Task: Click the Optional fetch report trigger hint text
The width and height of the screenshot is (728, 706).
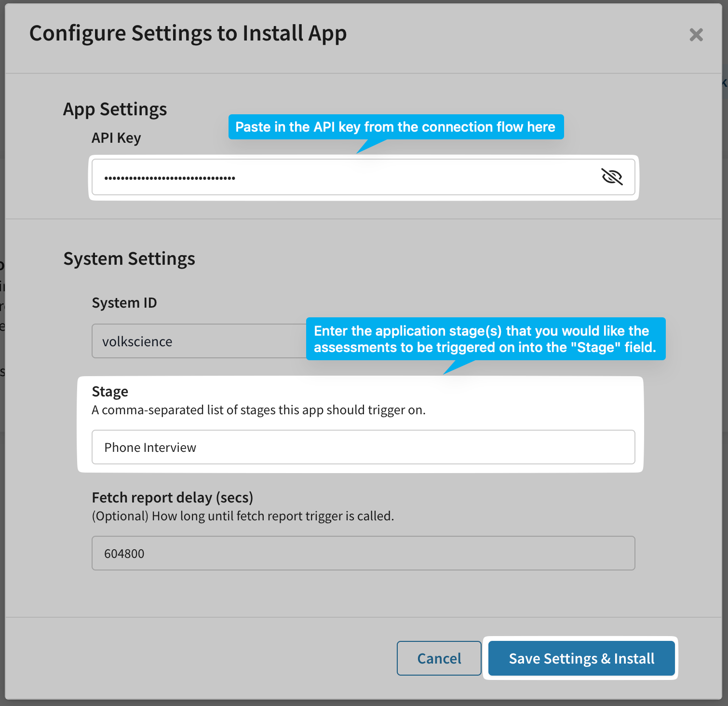Action: (x=243, y=516)
